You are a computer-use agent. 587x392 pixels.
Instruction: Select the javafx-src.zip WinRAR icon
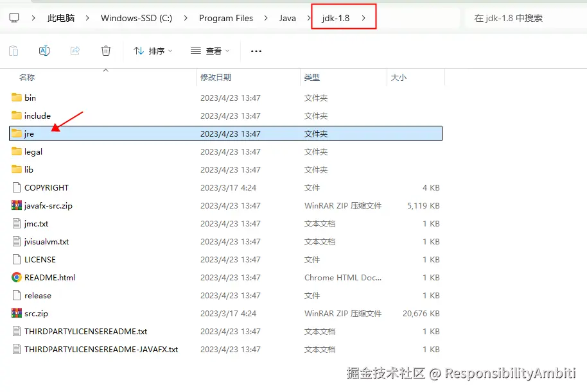coord(17,205)
